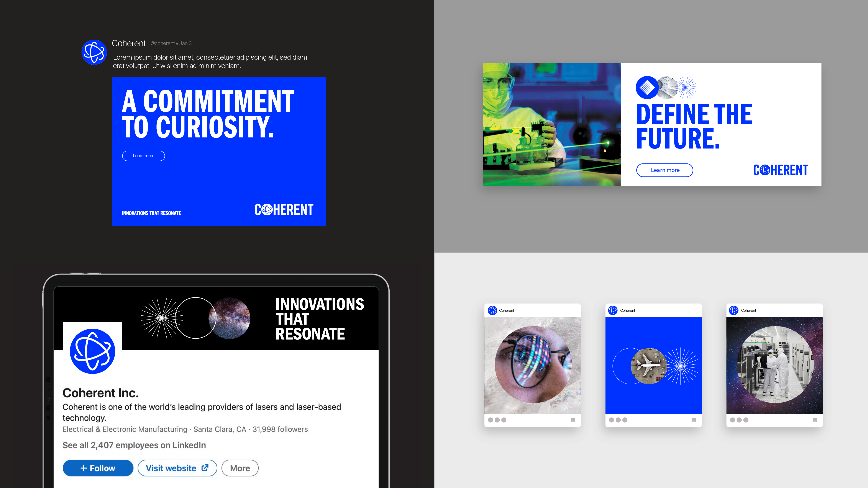Click the COHERENT logo on the white banner
Screen dimensions: 868x488
pos(781,170)
